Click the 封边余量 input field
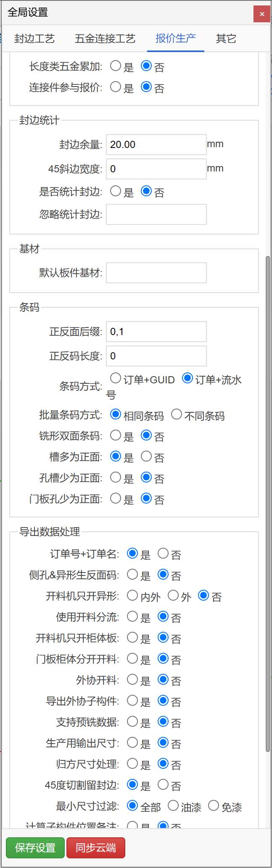272x868 pixels. 156,144
